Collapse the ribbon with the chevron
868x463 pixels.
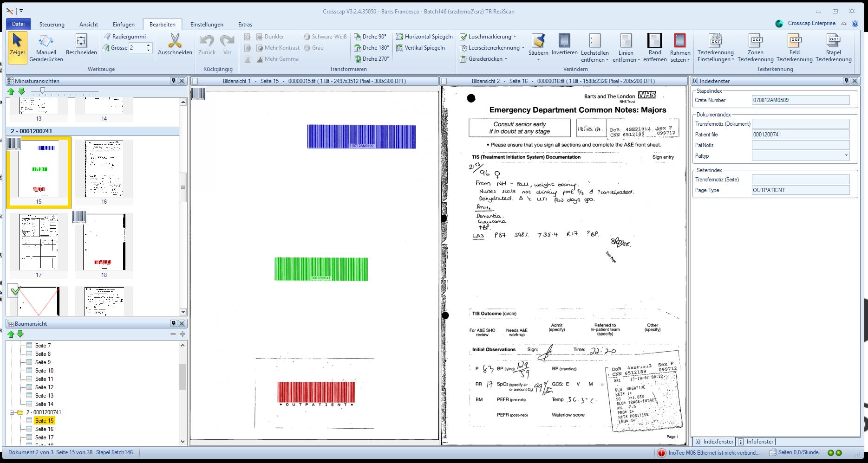[x=844, y=24]
